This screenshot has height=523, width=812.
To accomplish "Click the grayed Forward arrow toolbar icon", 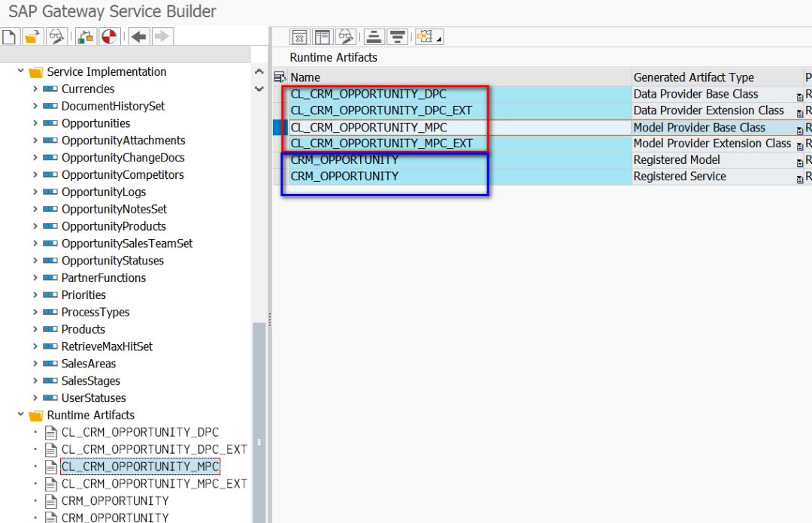I will point(162,37).
